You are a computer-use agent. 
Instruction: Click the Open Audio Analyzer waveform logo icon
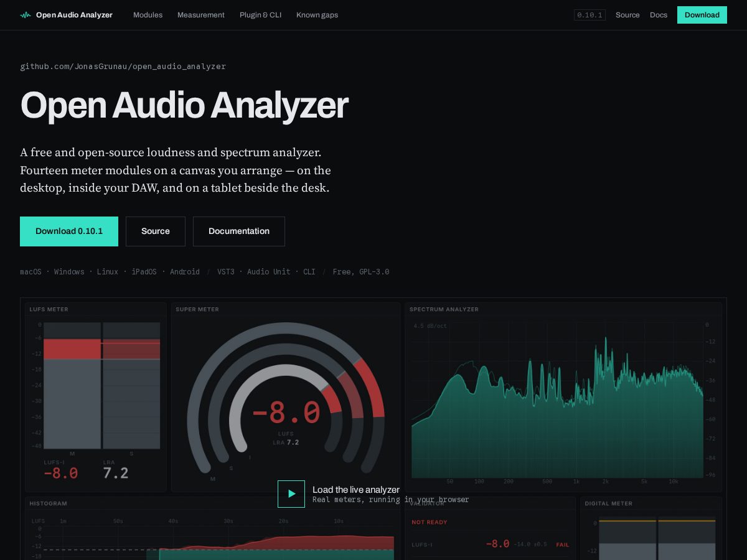[x=26, y=15]
